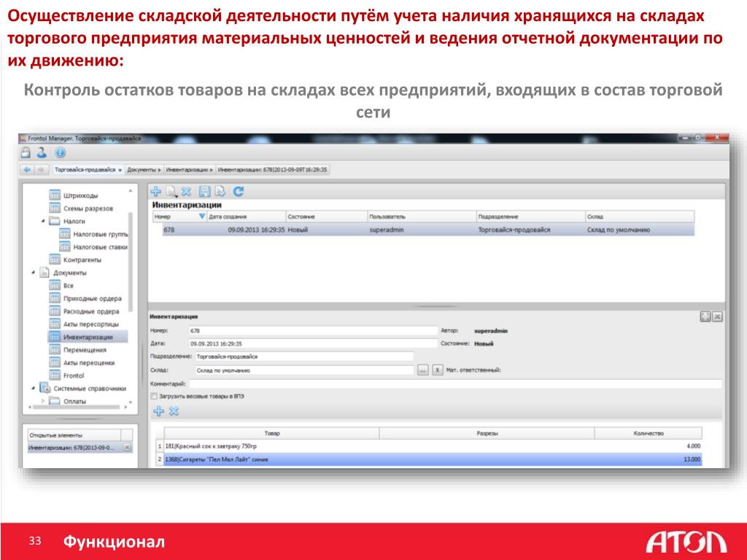
Task: Close the Инвентаризация details panel
Action: (718, 316)
